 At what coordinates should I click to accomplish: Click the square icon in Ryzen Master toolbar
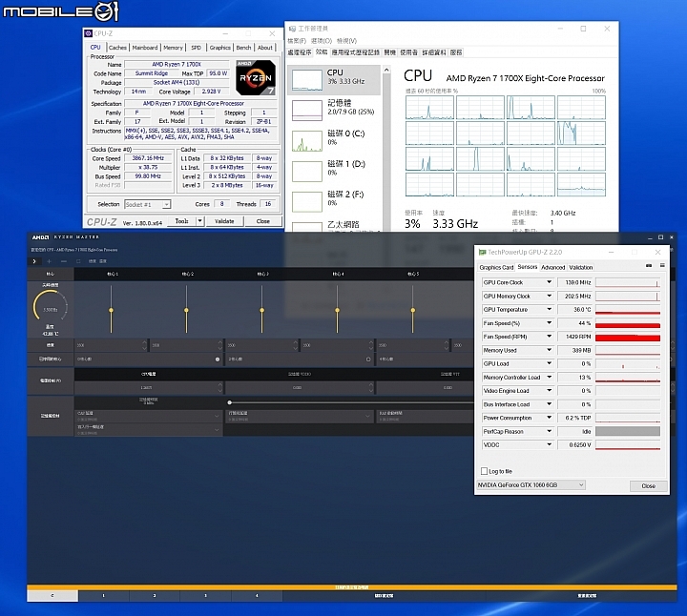pos(78,261)
